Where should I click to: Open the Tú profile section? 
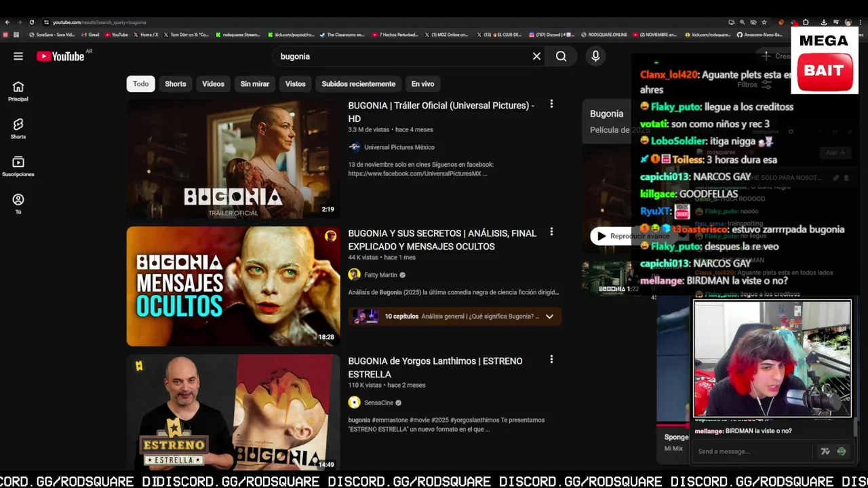[x=18, y=204]
